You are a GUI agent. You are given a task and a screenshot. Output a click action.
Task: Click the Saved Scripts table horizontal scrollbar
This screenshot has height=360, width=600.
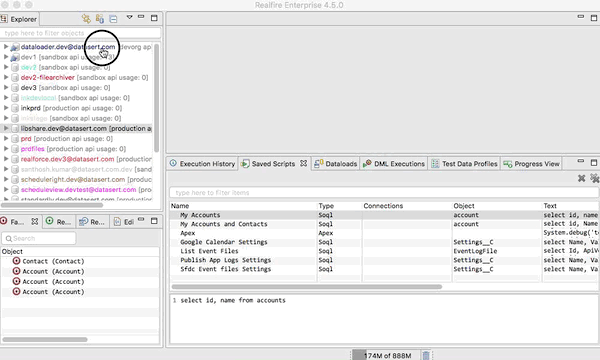tap(307, 286)
